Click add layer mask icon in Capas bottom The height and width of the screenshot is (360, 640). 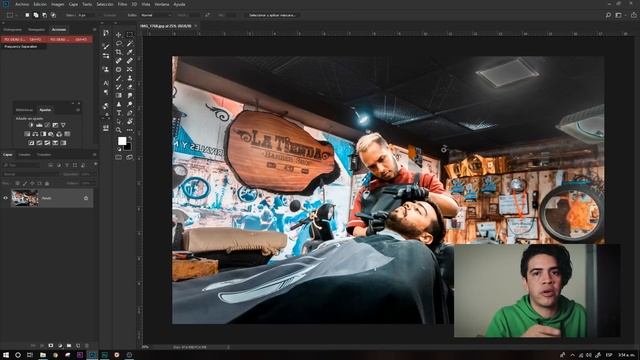coord(51,345)
